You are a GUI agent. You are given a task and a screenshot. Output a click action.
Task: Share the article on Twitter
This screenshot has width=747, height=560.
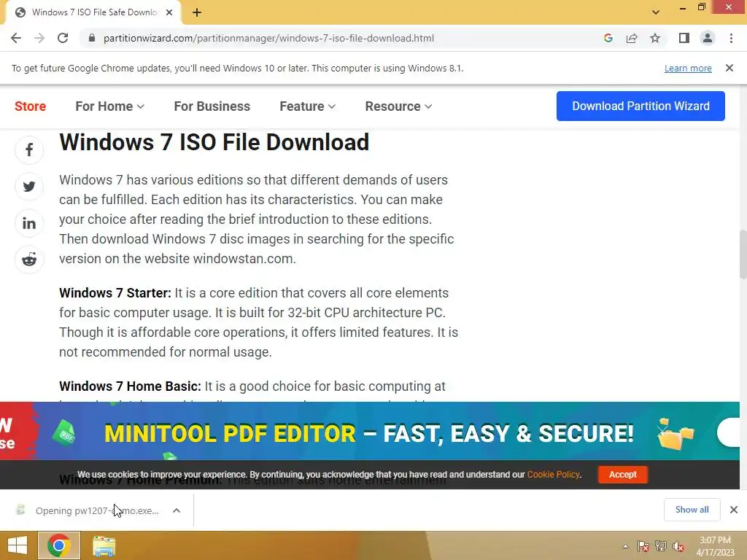coord(29,187)
